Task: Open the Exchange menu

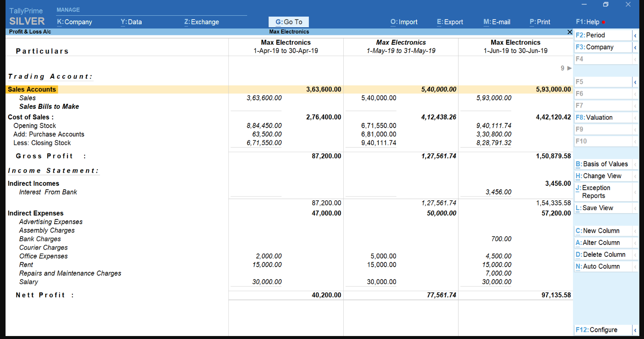Action: 202,22
